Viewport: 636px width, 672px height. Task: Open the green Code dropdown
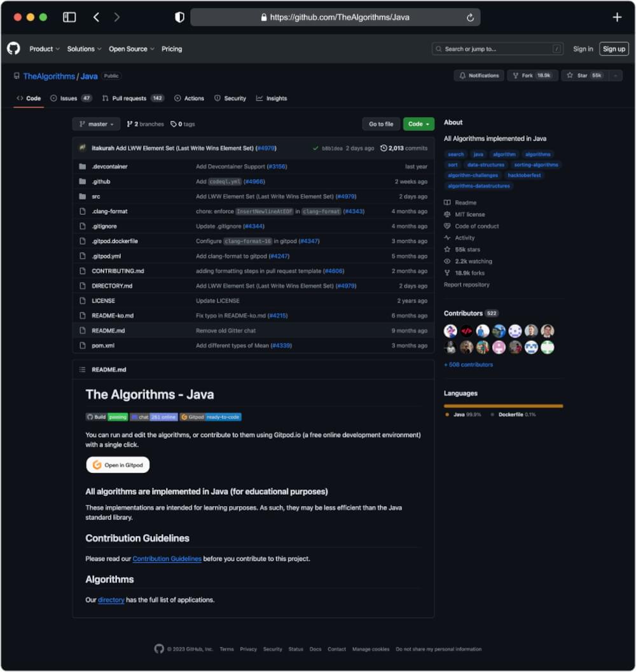418,123
